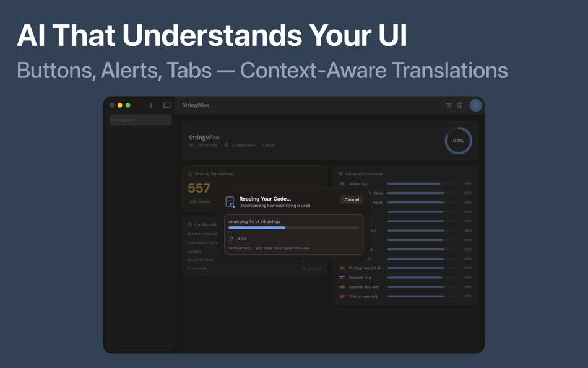Screen dimensions: 588x368
Task: Click the 455 Simple badge
Action: tap(199, 201)
